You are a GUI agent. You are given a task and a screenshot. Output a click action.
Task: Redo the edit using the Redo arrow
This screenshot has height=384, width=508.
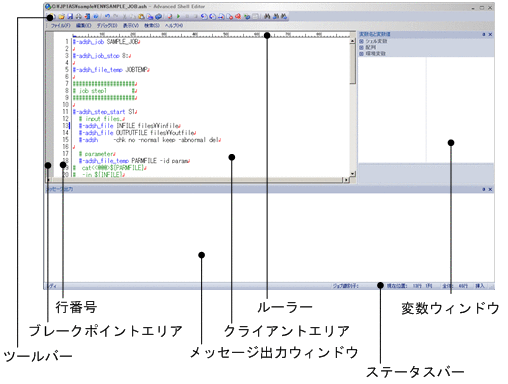[x=115, y=16]
